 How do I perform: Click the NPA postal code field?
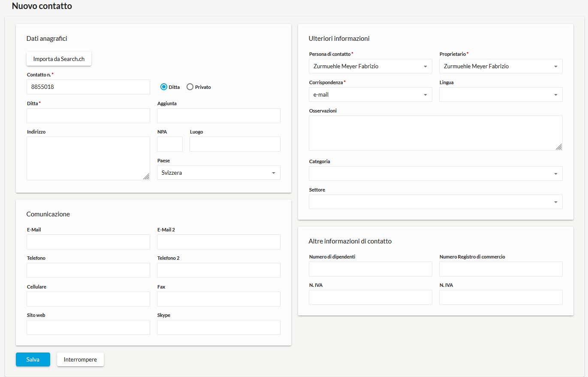pos(169,144)
